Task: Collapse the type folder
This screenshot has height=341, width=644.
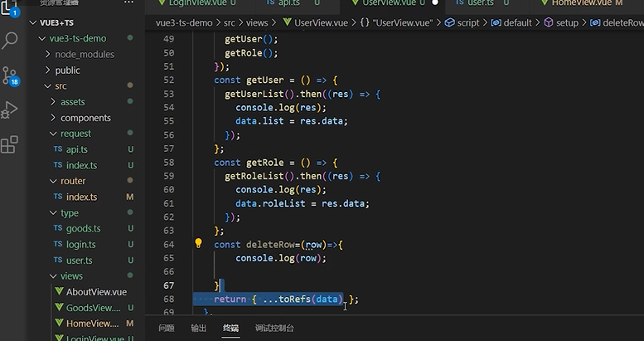Action: click(x=53, y=212)
